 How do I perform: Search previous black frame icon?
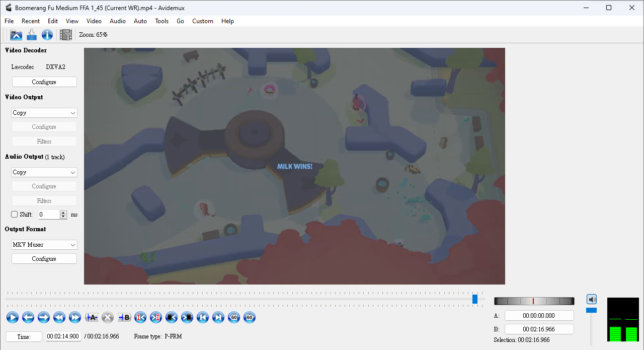coord(172,317)
